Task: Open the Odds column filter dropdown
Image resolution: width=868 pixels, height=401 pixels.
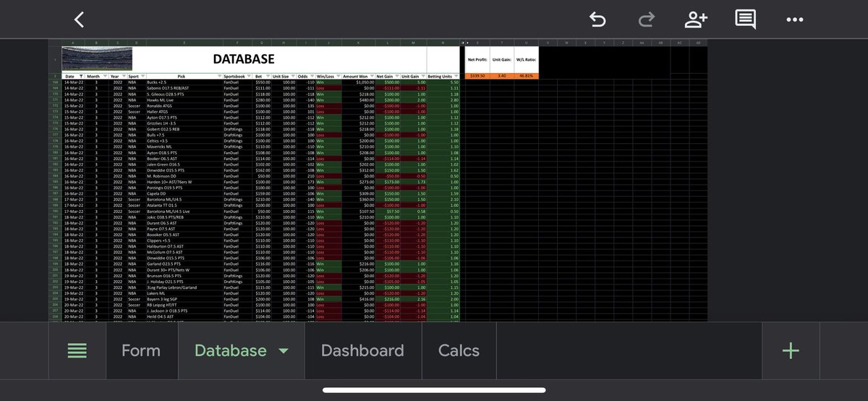Action: coord(311,76)
